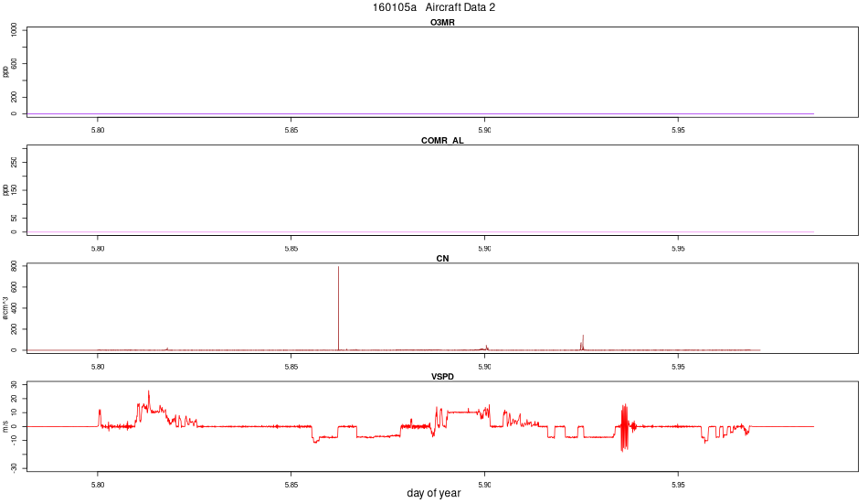This screenshot has width=868, height=503.
Task: Click the CN panel title
Action: pyautogui.click(x=442, y=259)
